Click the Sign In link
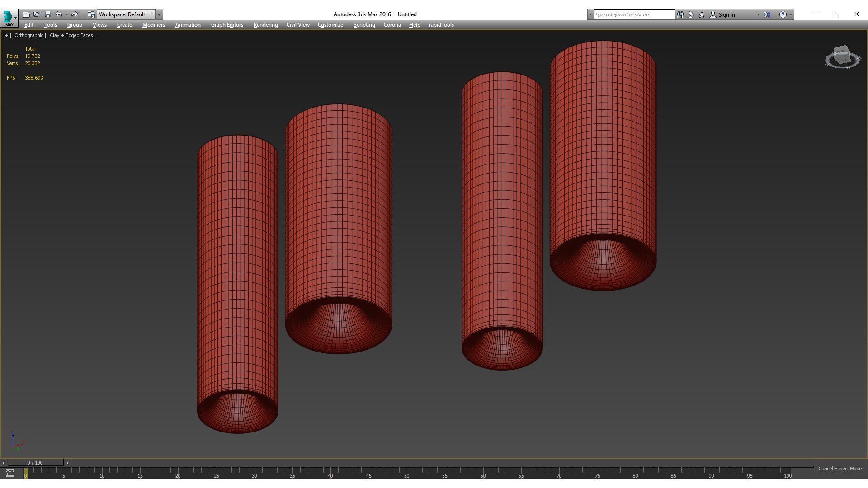The height and width of the screenshot is (488, 868). (x=726, y=15)
